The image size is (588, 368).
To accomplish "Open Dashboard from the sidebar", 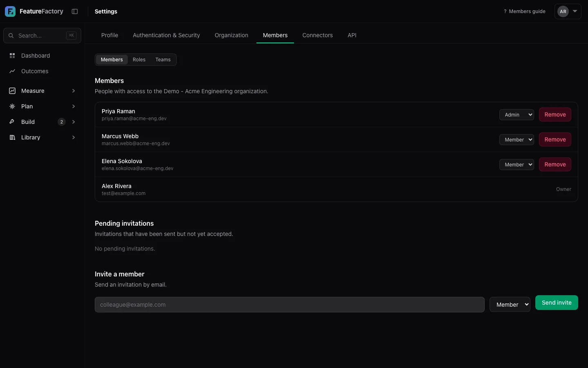I will click(x=42, y=56).
